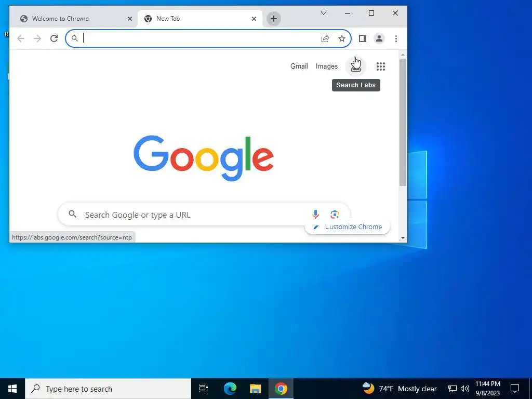Click the forward navigation arrow

(x=37, y=38)
